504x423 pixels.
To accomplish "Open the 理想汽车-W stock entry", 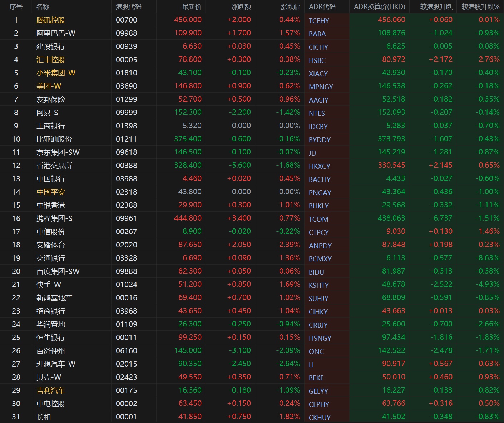I will coord(56,364).
